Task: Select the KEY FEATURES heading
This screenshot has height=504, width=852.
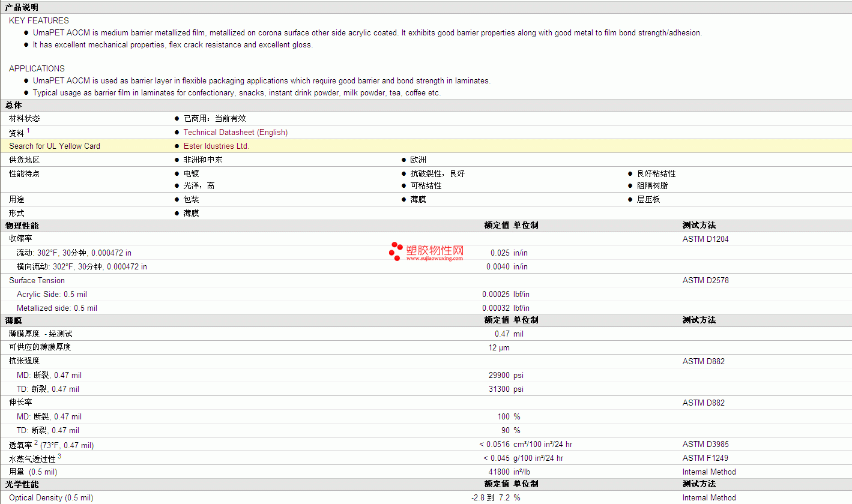Action: coord(39,20)
